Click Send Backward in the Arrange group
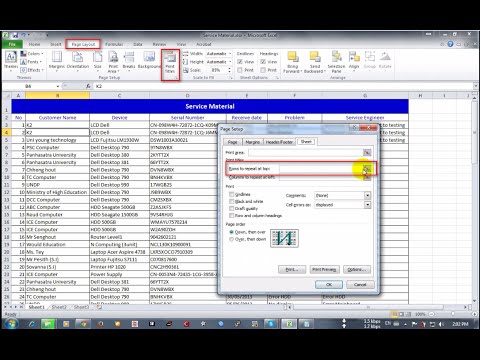 (314, 62)
